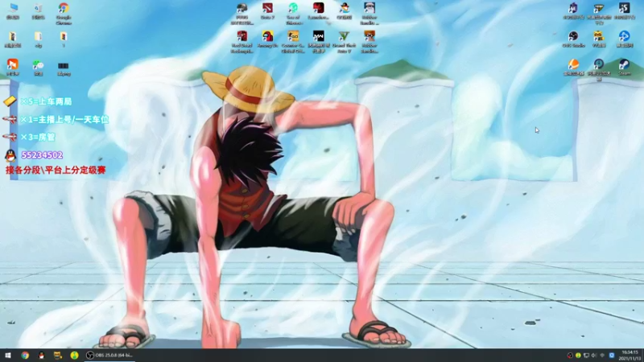Open the orange UU accelerator shortcut
This screenshot has height=362, width=644.
point(13,68)
